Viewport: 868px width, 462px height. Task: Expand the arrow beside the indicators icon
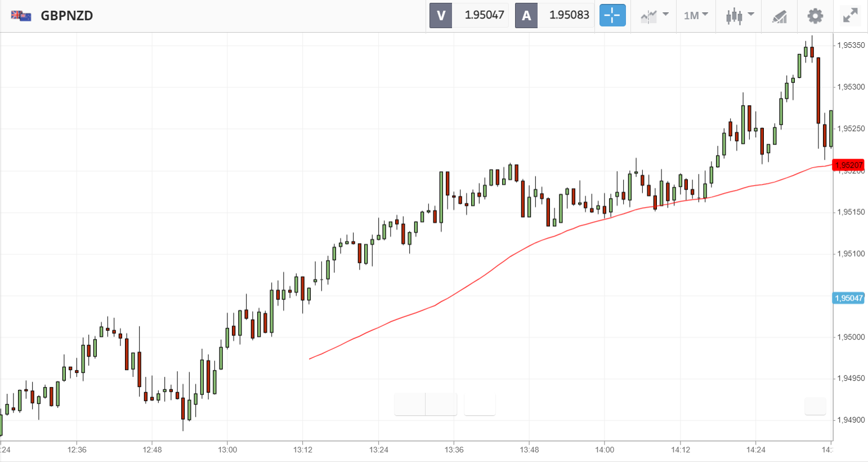[665, 15]
